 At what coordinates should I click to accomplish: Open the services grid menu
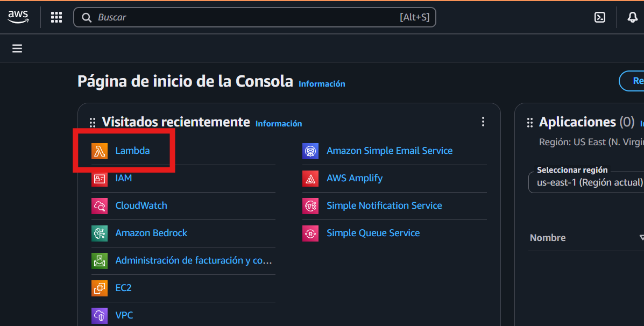56,17
